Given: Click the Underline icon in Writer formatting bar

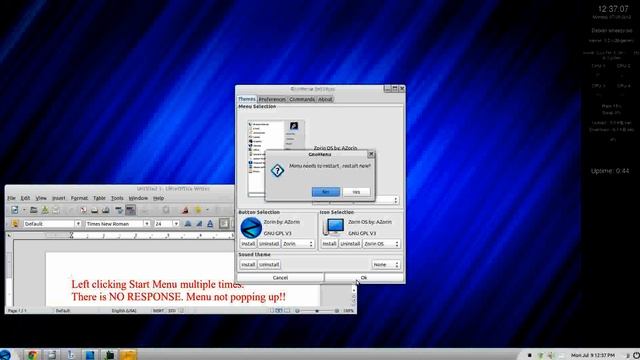Looking at the screenshot, I should click(x=210, y=224).
